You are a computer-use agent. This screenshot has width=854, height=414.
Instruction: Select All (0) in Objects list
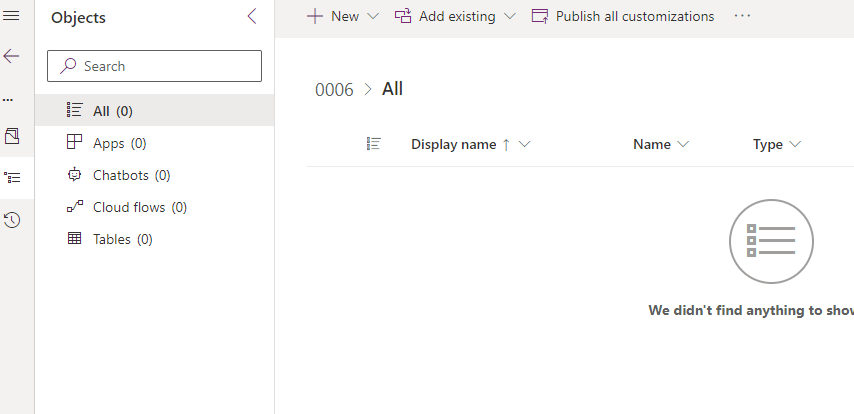(x=112, y=111)
